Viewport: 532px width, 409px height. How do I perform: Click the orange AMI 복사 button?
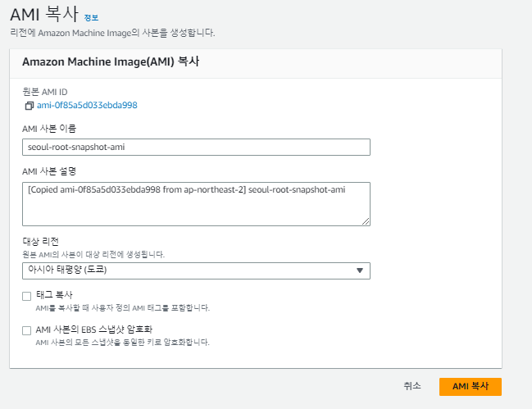click(471, 387)
